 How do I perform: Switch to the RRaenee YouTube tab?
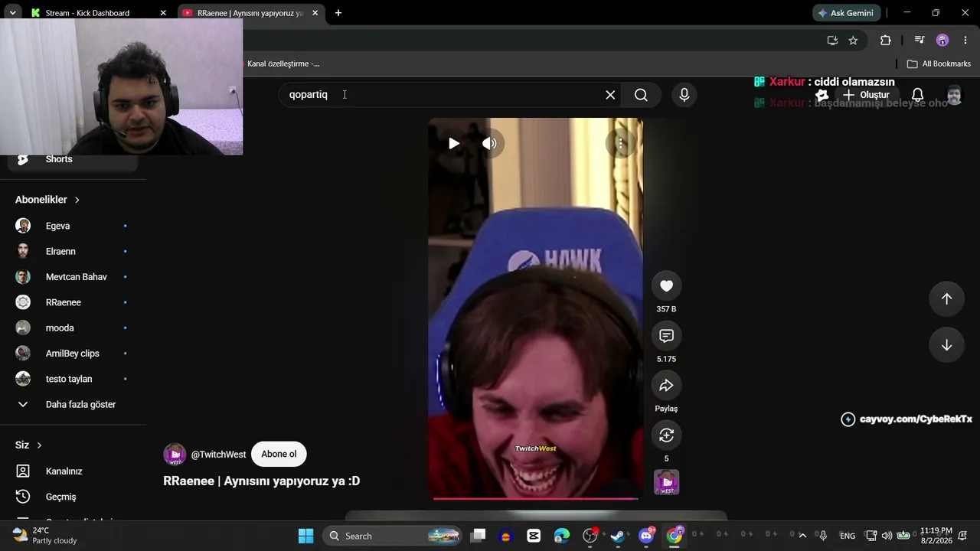pos(250,13)
